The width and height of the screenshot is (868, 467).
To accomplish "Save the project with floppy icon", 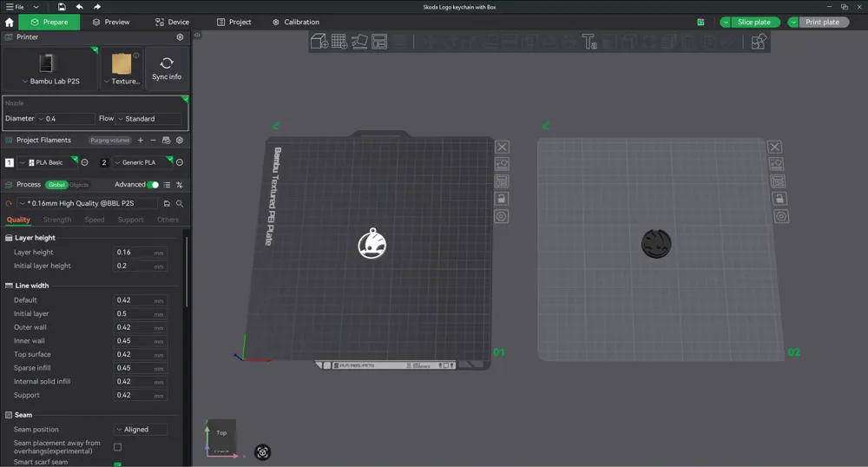I will coord(62,7).
